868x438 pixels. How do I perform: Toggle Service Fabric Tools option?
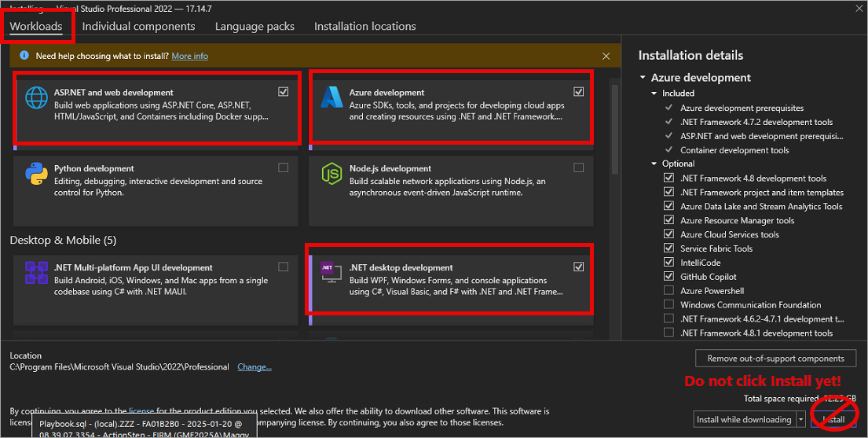[x=668, y=248]
